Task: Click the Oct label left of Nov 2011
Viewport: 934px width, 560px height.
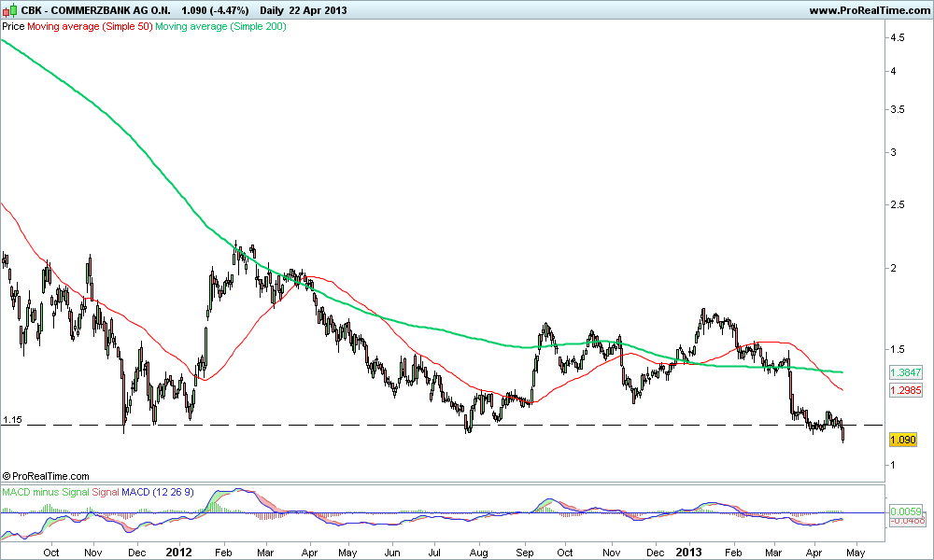Action: click(51, 553)
